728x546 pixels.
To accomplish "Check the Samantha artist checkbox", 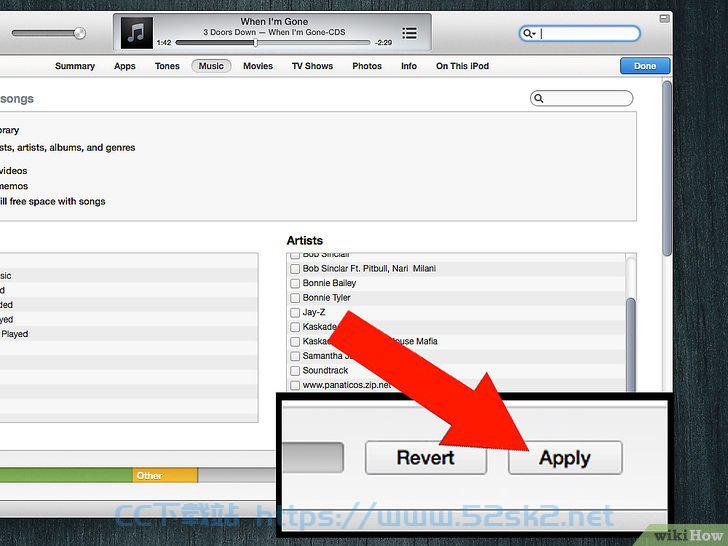I will tap(295, 356).
